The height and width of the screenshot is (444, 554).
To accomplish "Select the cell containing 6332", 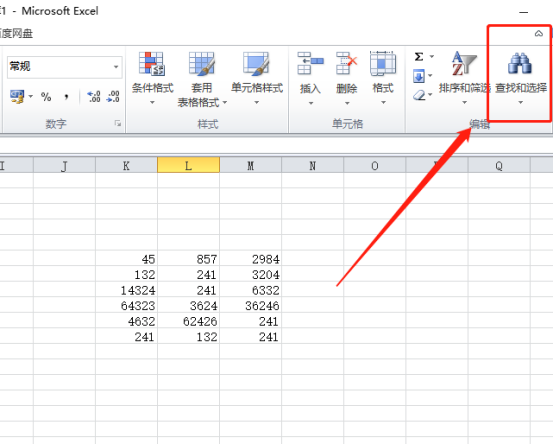I will coord(251,290).
